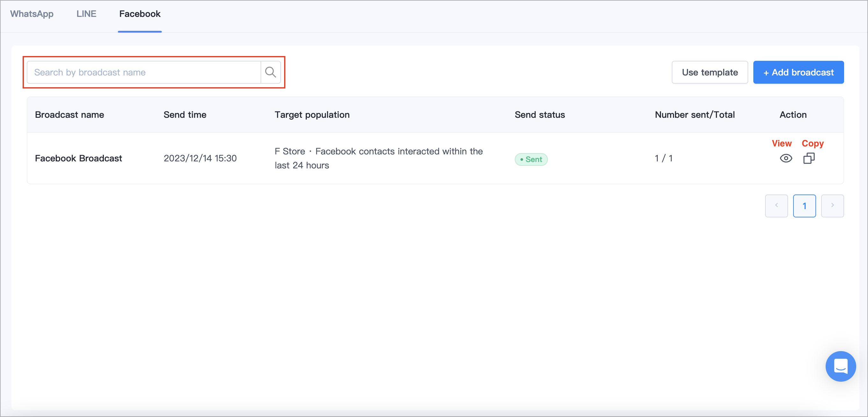The height and width of the screenshot is (417, 868).
Task: Open the view (eye) icon for Facebook Broadcast
Action: (786, 158)
